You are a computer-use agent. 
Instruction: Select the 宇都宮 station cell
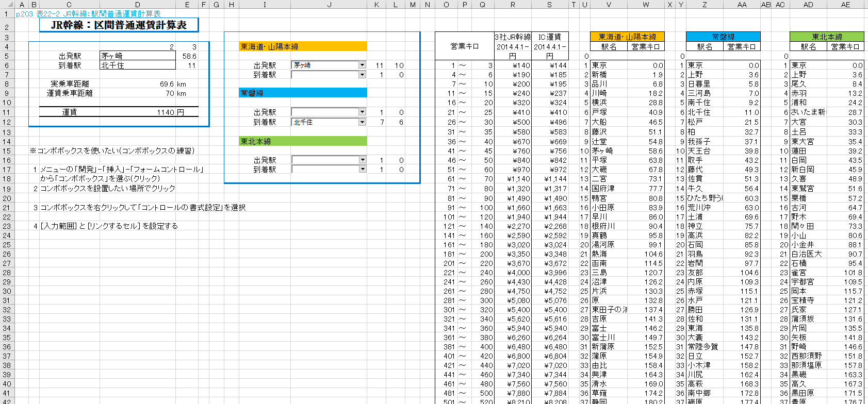[x=808, y=282]
